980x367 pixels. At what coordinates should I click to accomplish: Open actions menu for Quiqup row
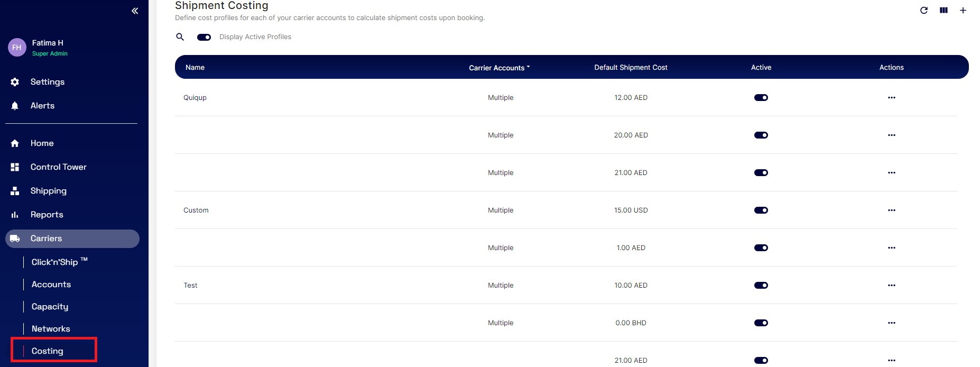[891, 98]
